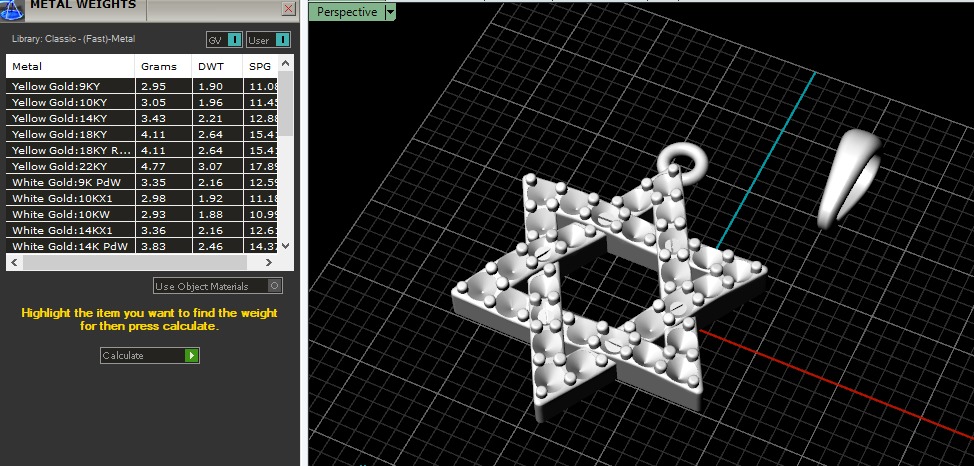Screen dimensions: 974x466
Task: Select the White Gold:14KX1 row
Action: (x=142, y=231)
